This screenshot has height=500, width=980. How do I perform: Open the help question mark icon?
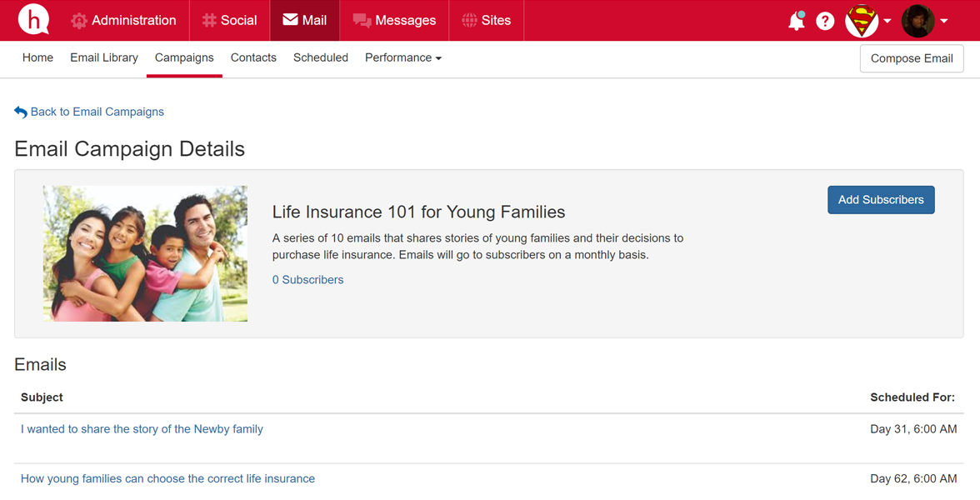tap(825, 21)
